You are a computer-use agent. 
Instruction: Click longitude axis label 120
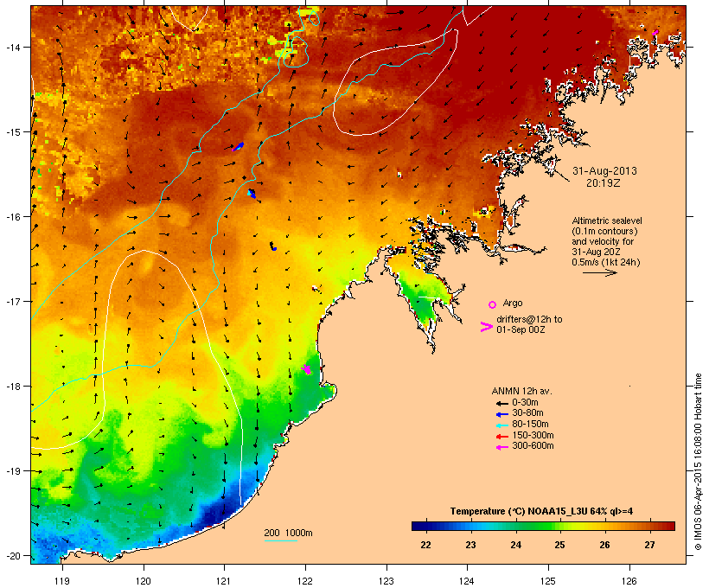click(144, 581)
